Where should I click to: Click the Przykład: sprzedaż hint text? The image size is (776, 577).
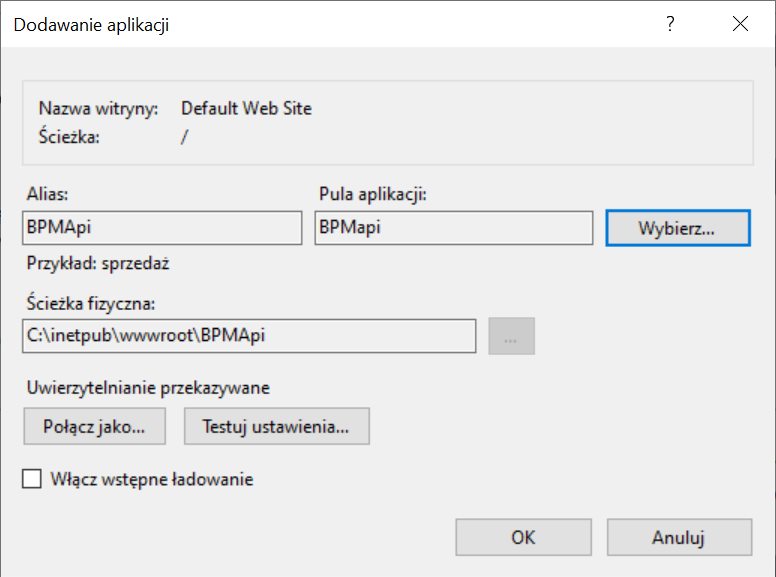[x=98, y=263]
